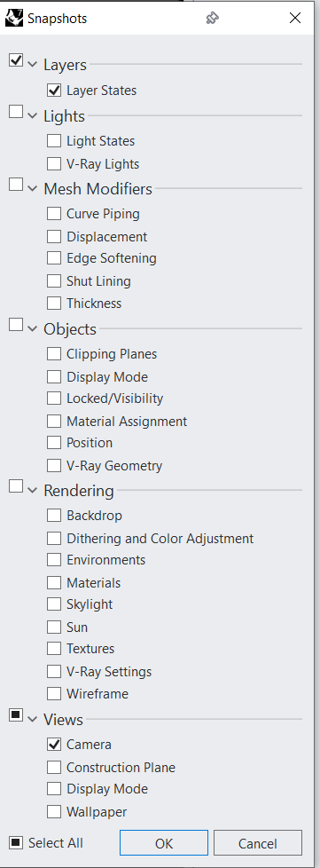Check the Rendering group checkbox
Image resolution: width=320 pixels, height=868 pixels.
pyautogui.click(x=16, y=486)
